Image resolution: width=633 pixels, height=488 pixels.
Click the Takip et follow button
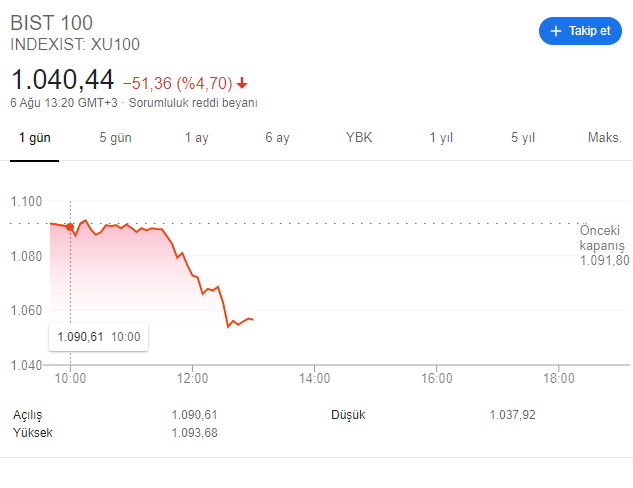[580, 31]
